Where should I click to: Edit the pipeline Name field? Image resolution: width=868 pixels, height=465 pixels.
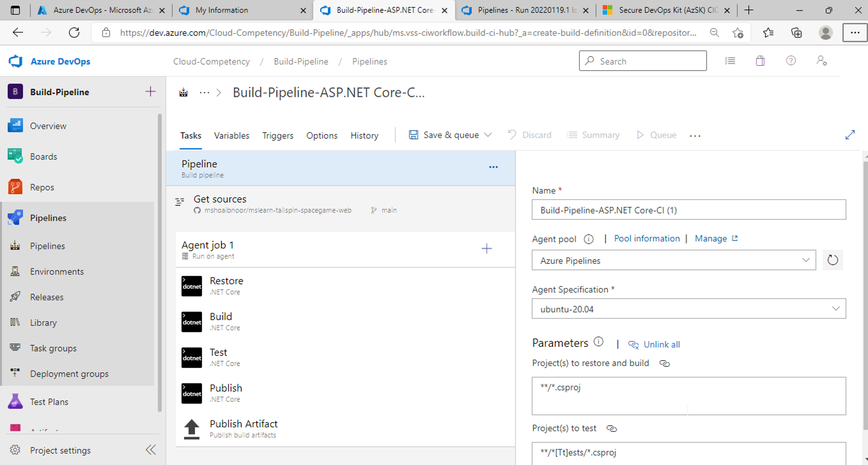coord(689,210)
